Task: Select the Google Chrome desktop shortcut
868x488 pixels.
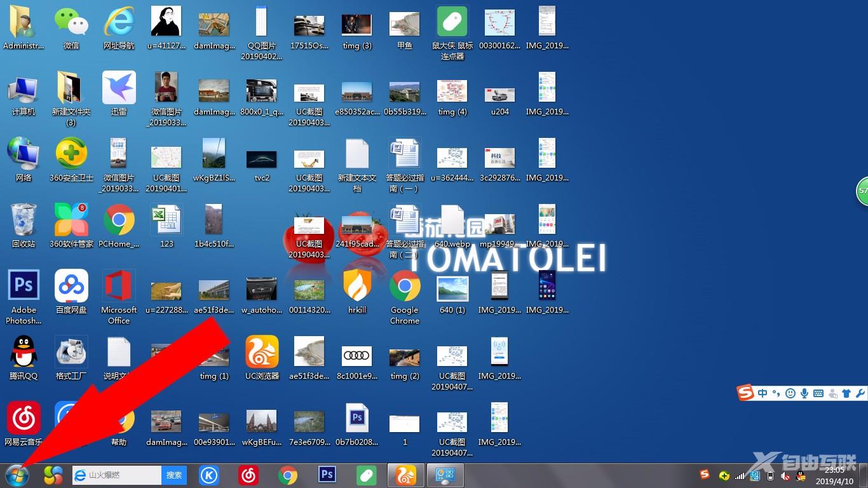Action: pos(405,297)
